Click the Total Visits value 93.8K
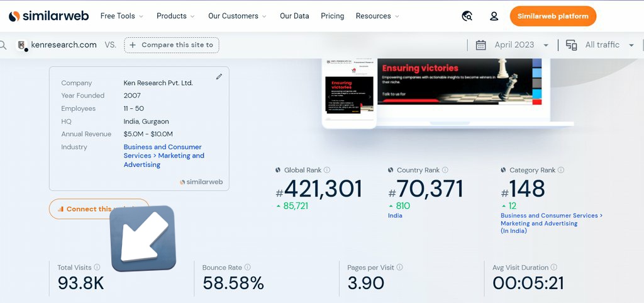This screenshot has width=644, height=303. [81, 283]
